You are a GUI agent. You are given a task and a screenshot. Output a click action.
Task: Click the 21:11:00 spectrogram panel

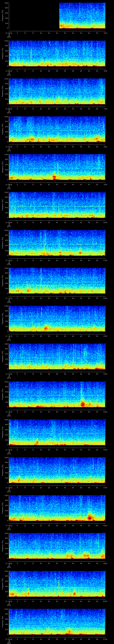point(57,280)
